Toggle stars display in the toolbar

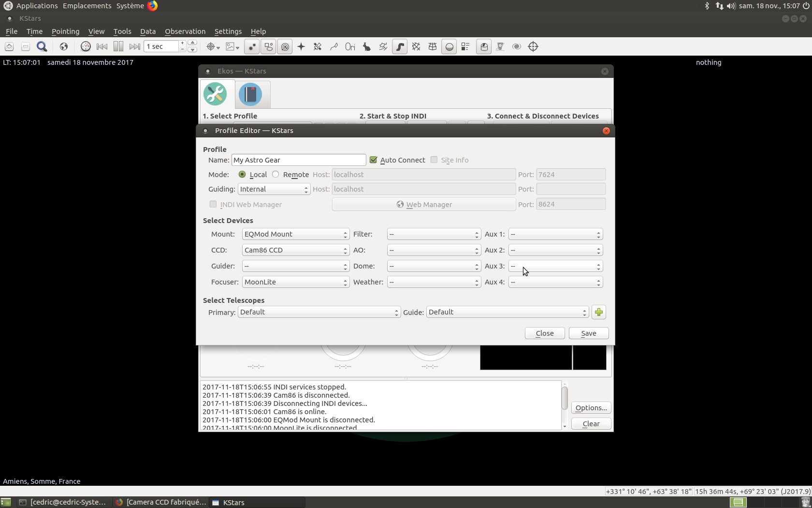pos(252,46)
